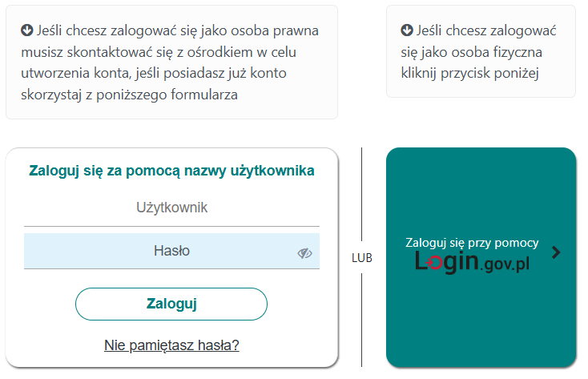Open the 'Nie pamiętasz hasła?' link
The width and height of the screenshot is (588, 379).
[x=171, y=345]
